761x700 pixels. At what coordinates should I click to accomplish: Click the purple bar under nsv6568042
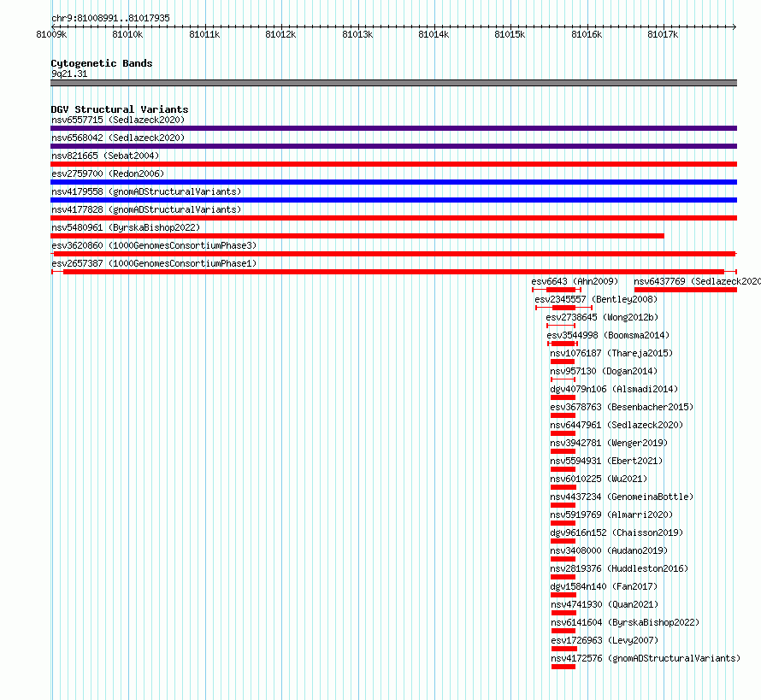tap(393, 146)
